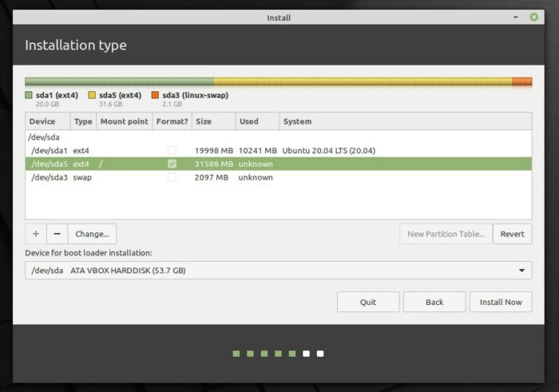Close the Install window
This screenshot has width=559, height=392.
[533, 17]
